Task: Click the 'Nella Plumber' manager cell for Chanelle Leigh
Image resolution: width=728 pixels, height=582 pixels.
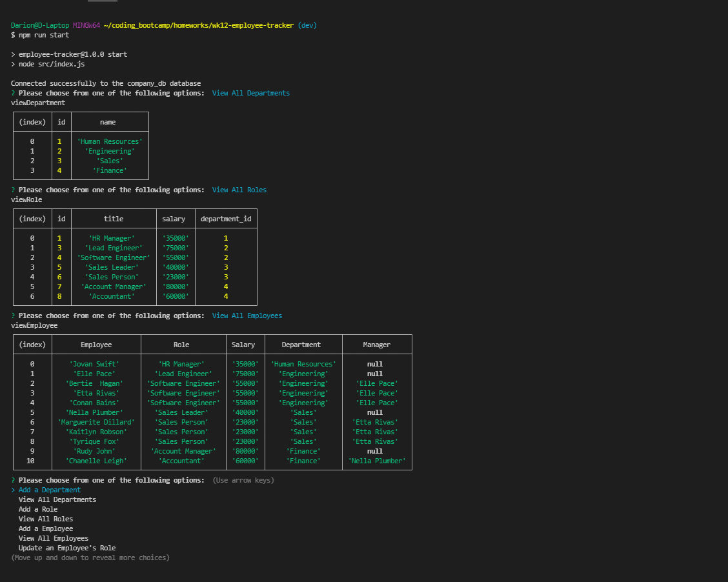Action: click(376, 461)
